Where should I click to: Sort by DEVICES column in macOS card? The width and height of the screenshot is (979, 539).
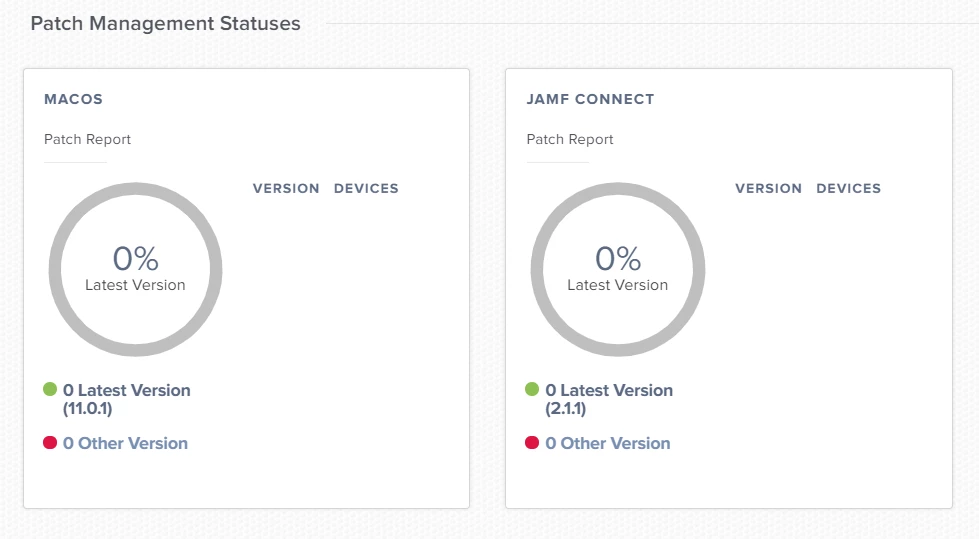366,189
